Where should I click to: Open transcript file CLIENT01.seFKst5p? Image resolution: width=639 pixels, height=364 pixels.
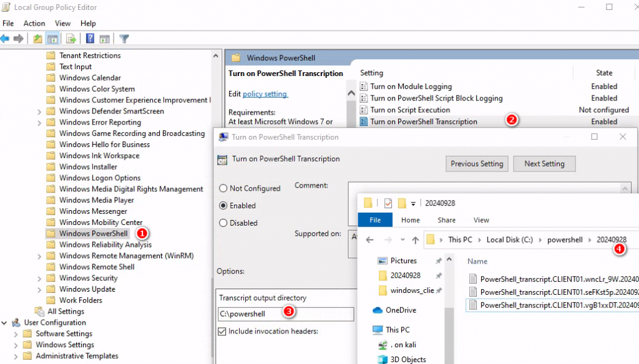pos(554,292)
